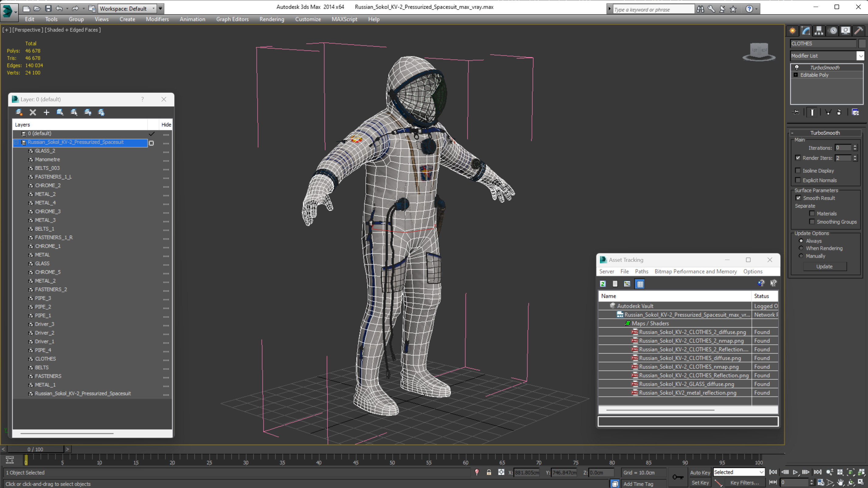Viewport: 868px width, 488px height.
Task: Open the Graph Editors menu
Action: (x=232, y=19)
